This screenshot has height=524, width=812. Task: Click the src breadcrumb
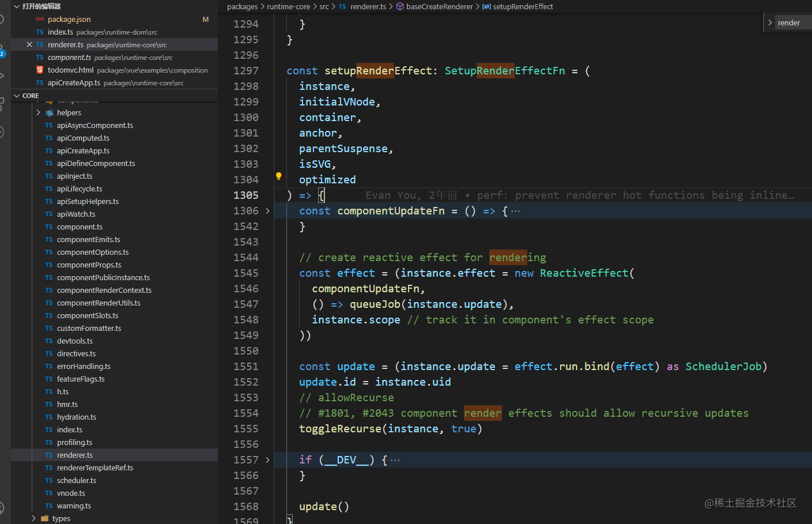324,7
